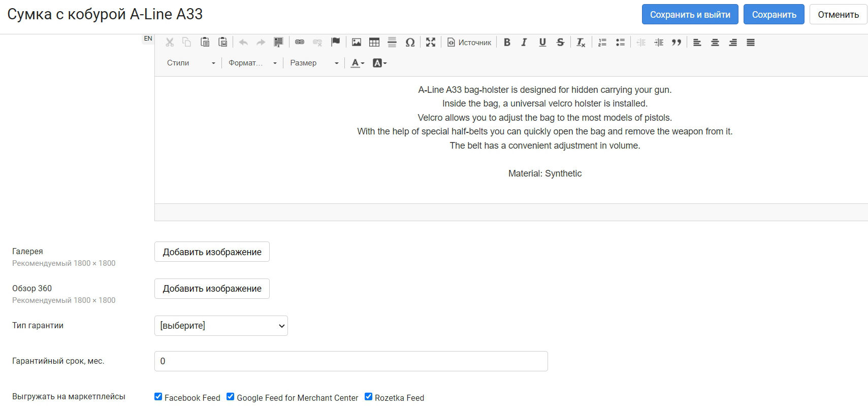Justify the text alignment
Image resolution: width=868 pixels, height=417 pixels.
pos(751,43)
